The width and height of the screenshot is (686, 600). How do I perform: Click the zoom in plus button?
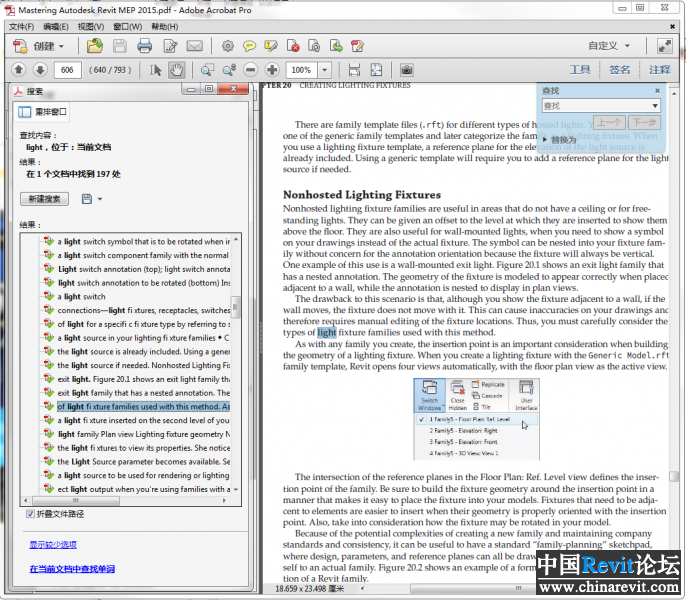272,70
